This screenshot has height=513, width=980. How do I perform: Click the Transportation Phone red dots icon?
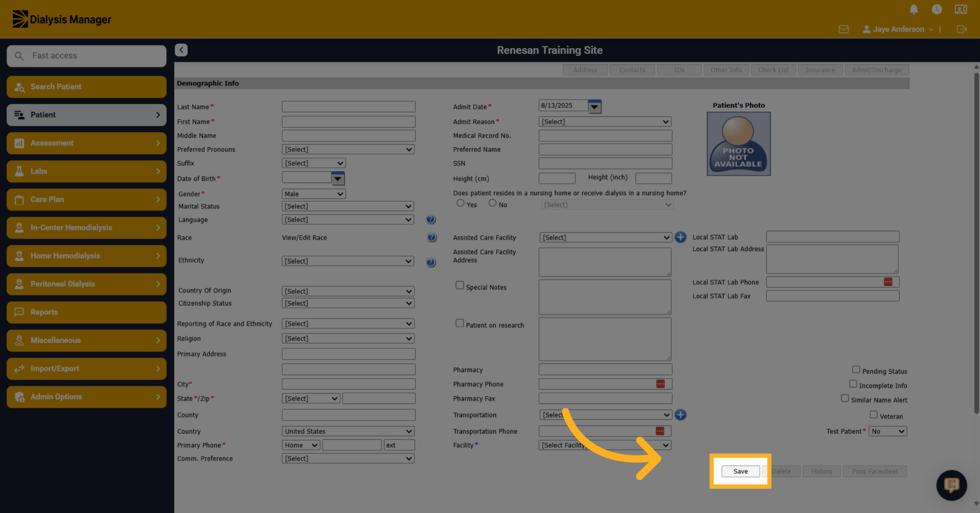[660, 431]
